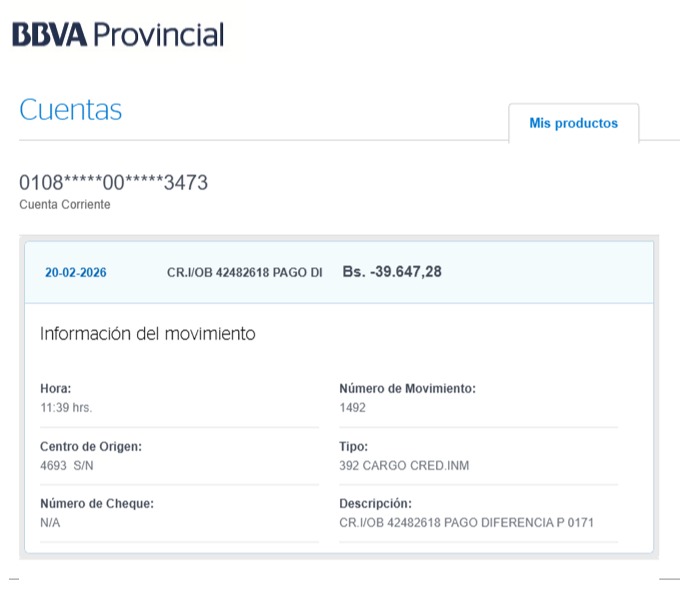Screen dimensions: 681x598
Task: Click the Bs. -39.647,28 amount
Action: pyautogui.click(x=391, y=272)
